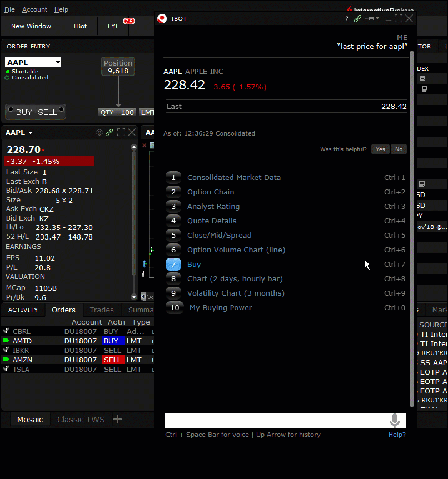Answer No to Was this helpful
448x479 pixels.
tap(399, 149)
